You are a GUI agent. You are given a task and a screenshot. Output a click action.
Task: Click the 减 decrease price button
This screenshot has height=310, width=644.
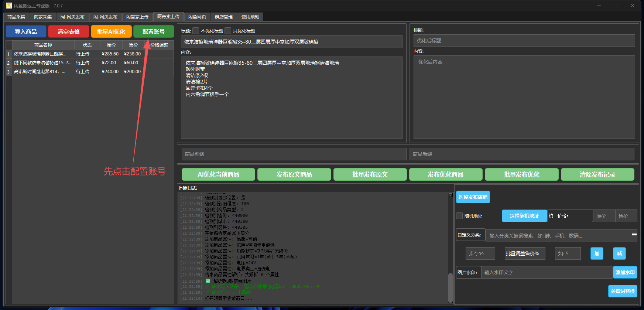click(x=619, y=253)
